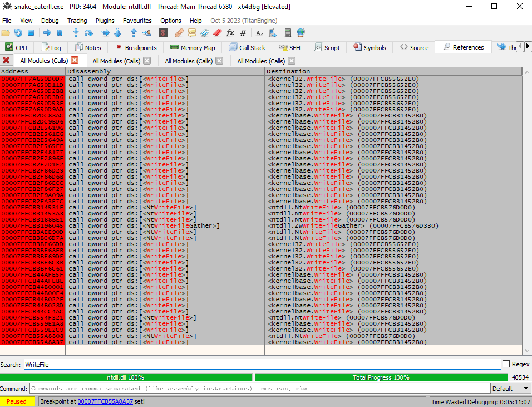Switch to the Script tab

tap(327, 47)
